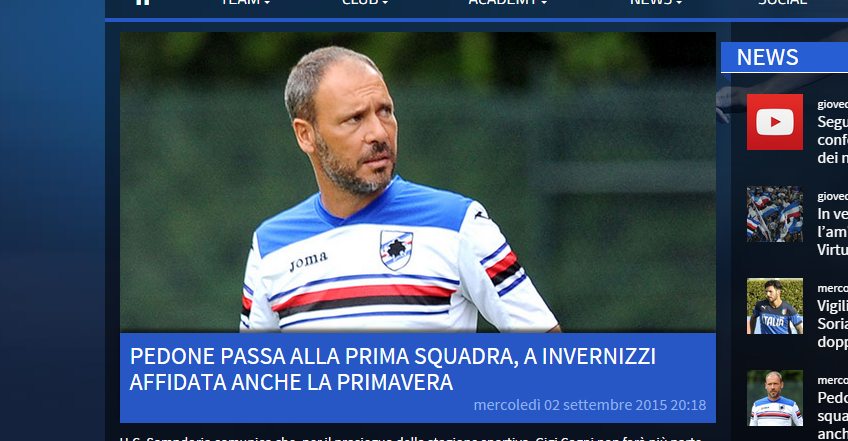Image resolution: width=848 pixels, height=441 pixels.
Task: Click the blue NEWS sidebar header
Action: point(784,57)
